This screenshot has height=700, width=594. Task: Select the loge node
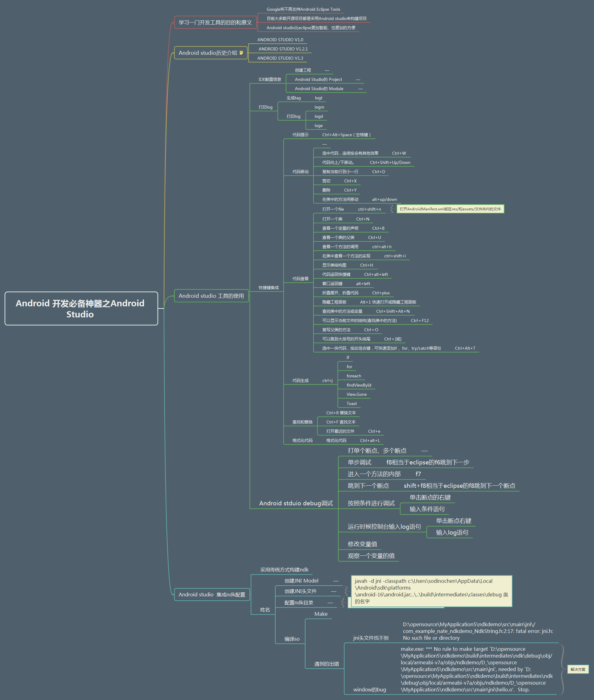click(319, 125)
